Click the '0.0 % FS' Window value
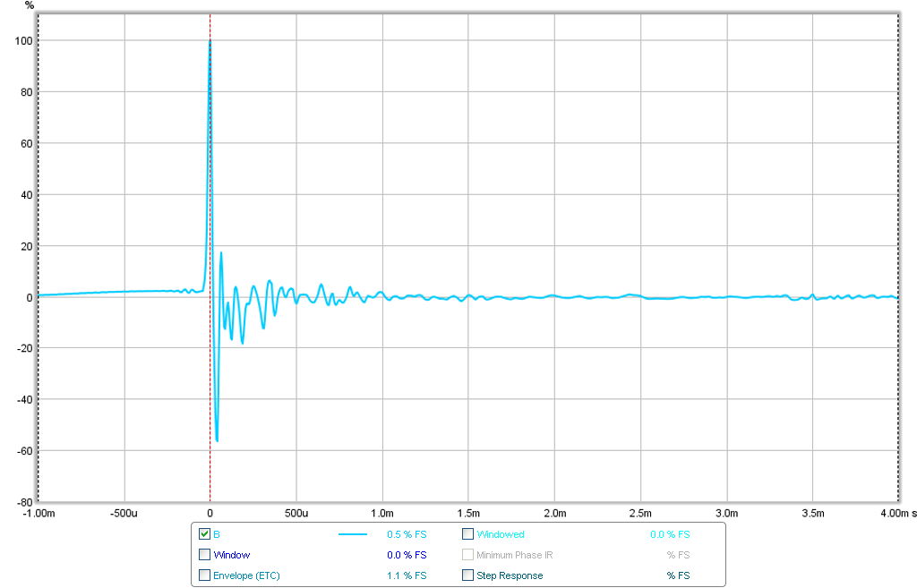Viewport: 917px width, 588px height. point(407,555)
